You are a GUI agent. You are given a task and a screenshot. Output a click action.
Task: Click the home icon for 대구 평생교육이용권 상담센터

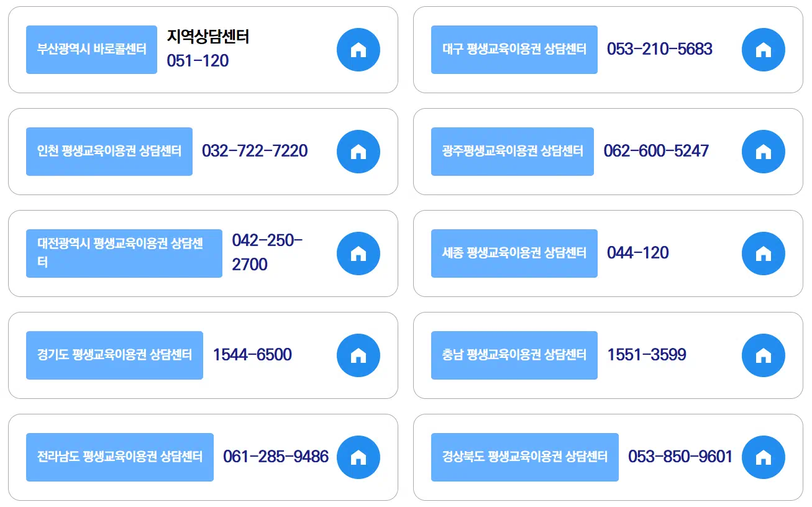764,50
